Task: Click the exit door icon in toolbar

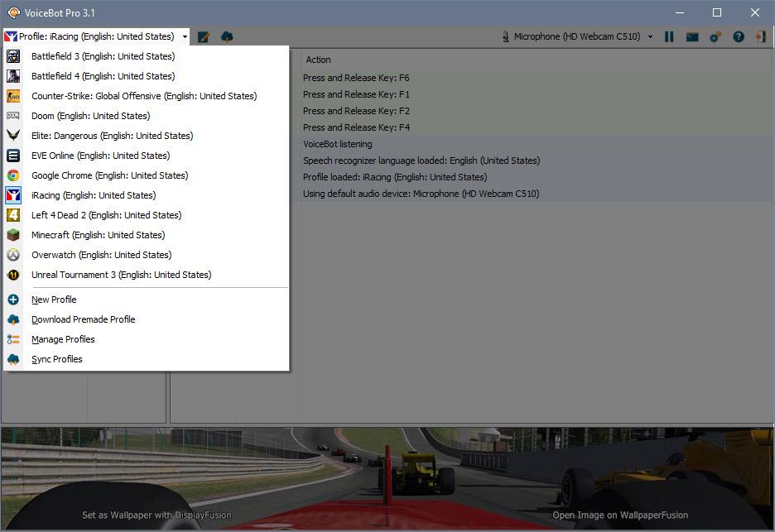Action: pos(761,36)
